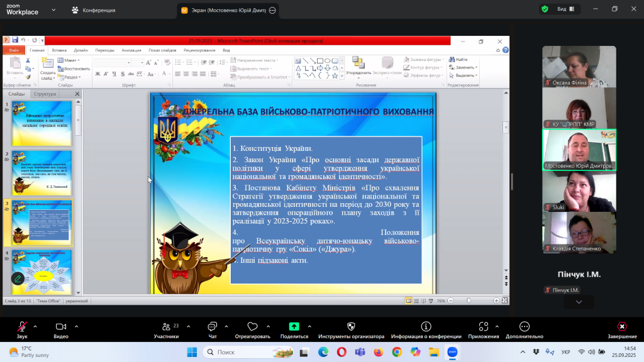Open the Чат chat panel
The height and width of the screenshot is (362, 644).
212,327
